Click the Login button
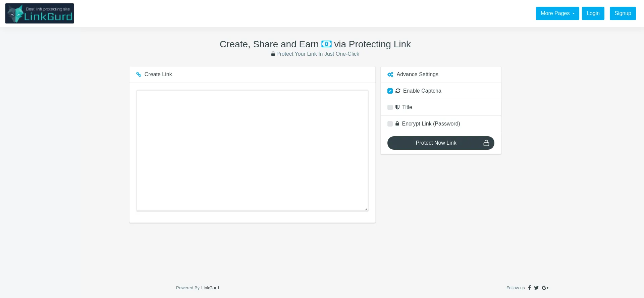 click(593, 13)
